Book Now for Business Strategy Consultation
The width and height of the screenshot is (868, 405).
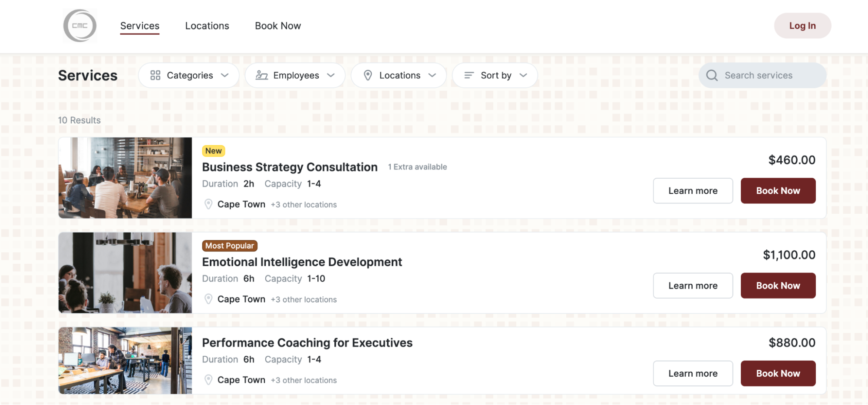tap(778, 191)
